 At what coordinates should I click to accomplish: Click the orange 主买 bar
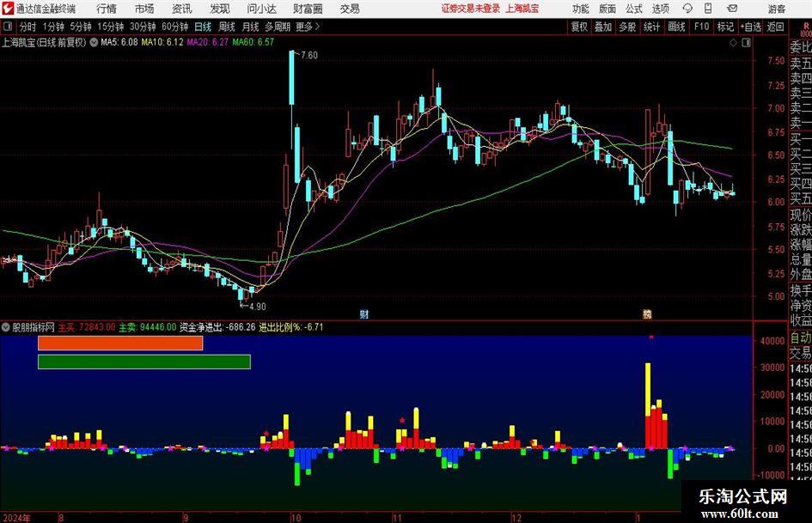coord(120,344)
